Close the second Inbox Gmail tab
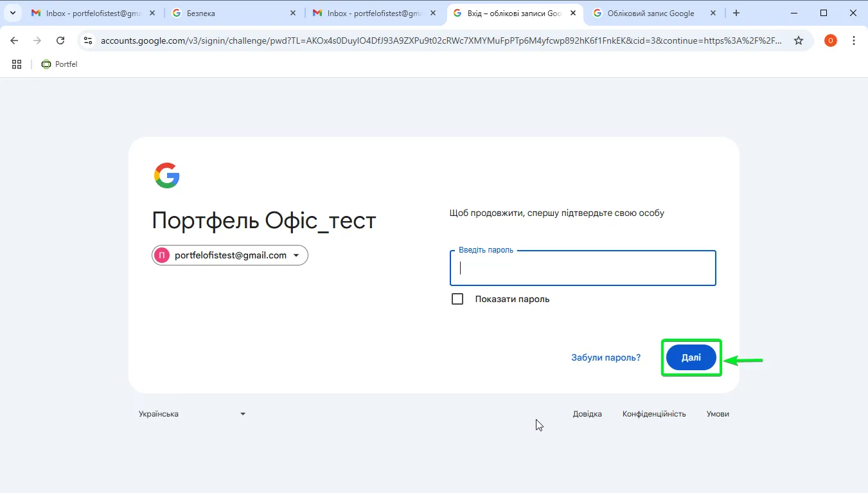 (x=434, y=13)
